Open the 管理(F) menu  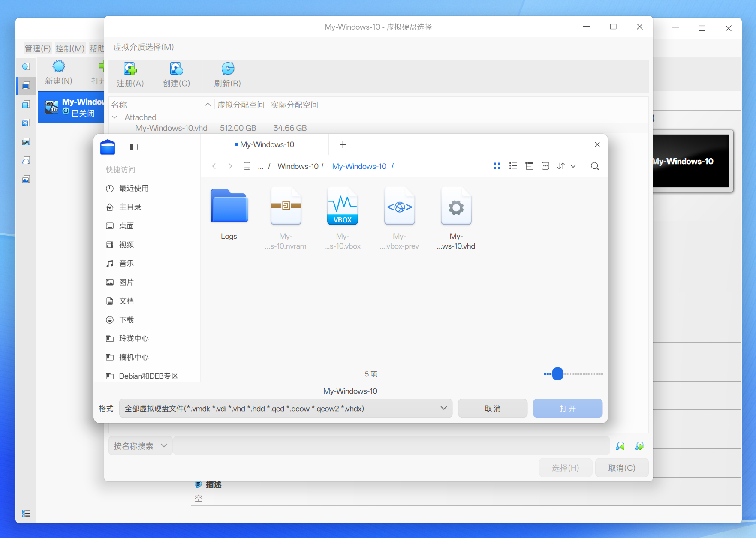[38, 48]
